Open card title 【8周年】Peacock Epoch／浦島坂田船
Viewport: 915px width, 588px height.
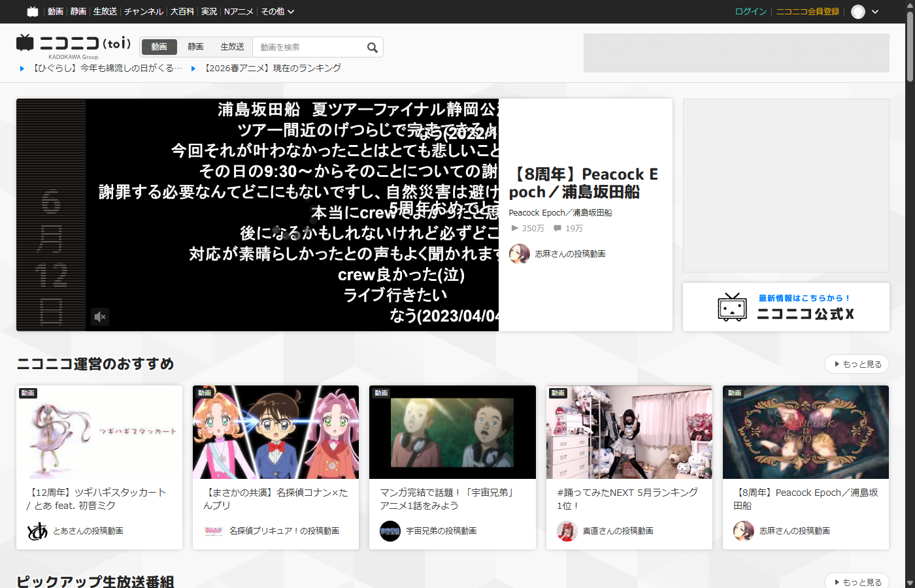tap(806, 499)
